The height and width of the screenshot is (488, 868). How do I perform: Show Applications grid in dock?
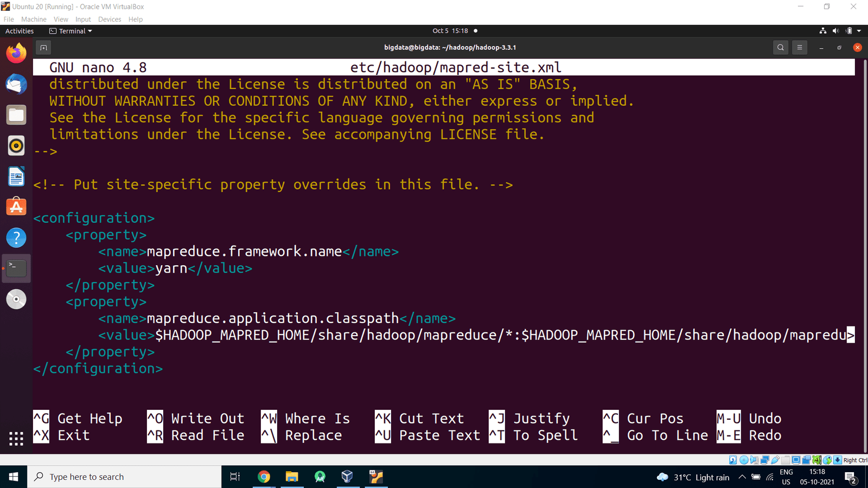16,439
